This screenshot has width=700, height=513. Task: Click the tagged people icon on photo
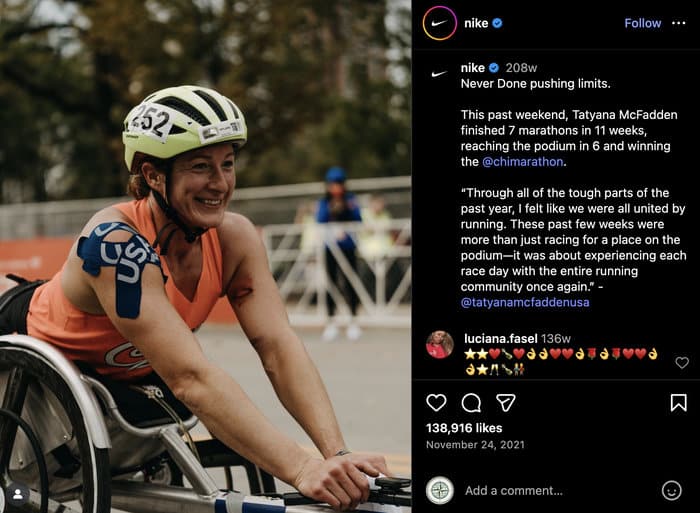click(x=17, y=494)
